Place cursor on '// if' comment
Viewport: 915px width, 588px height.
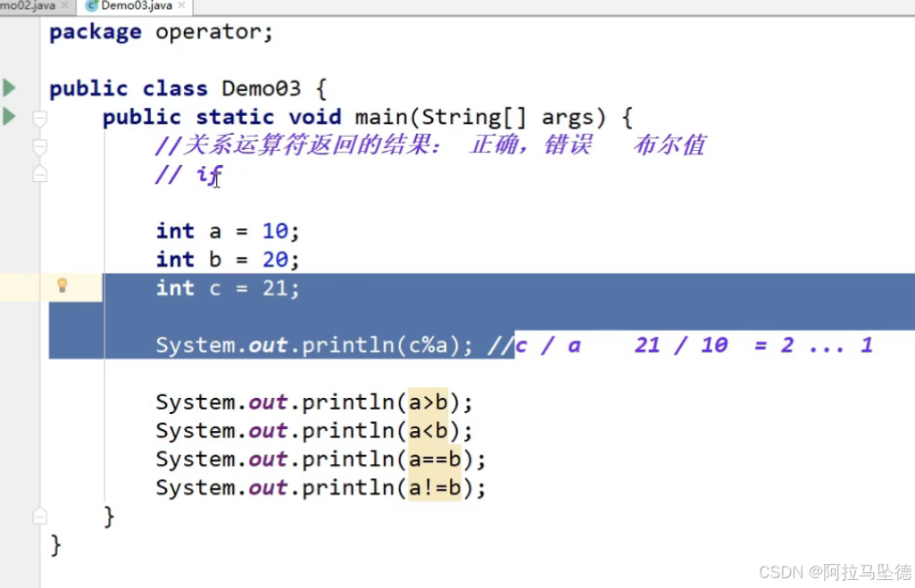click(x=188, y=174)
